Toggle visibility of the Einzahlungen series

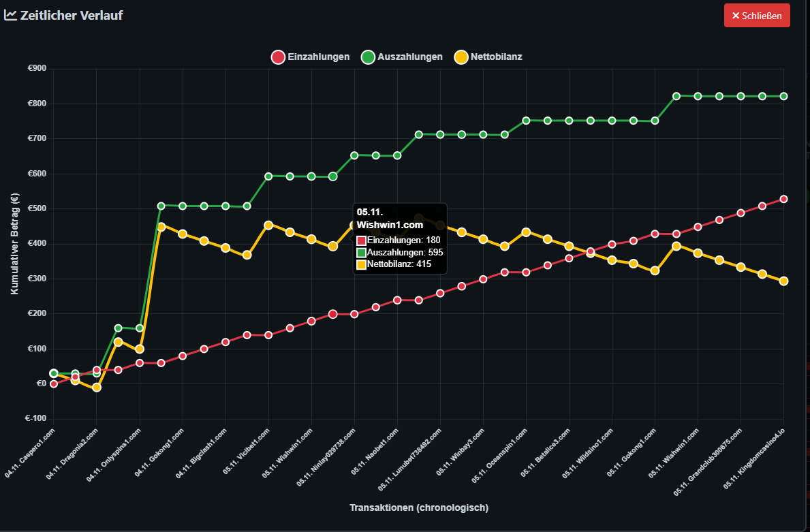[x=310, y=57]
